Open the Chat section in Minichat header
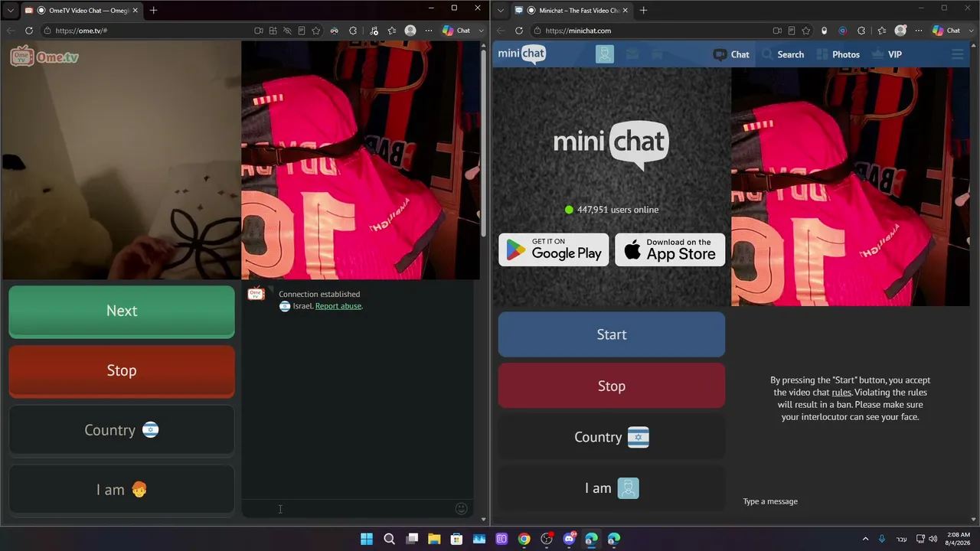This screenshot has width=980, height=551. (x=731, y=54)
